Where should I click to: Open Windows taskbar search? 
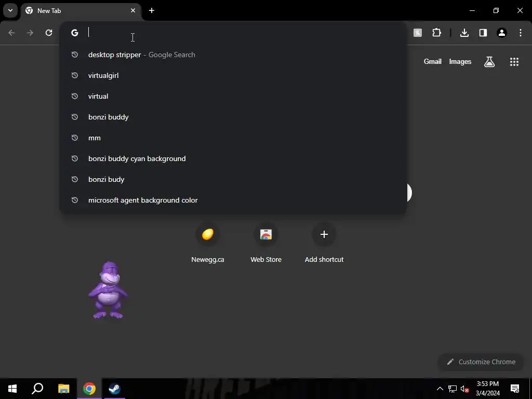37,389
